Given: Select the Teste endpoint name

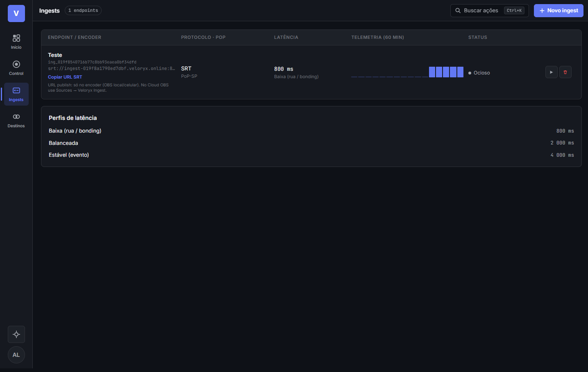Looking at the screenshot, I should [55, 55].
